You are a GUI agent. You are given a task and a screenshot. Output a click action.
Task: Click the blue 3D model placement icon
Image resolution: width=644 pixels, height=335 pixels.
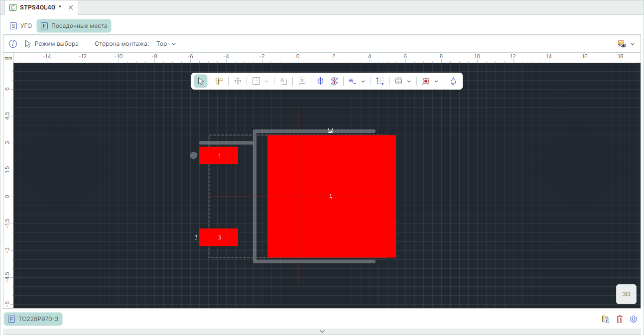(335, 81)
